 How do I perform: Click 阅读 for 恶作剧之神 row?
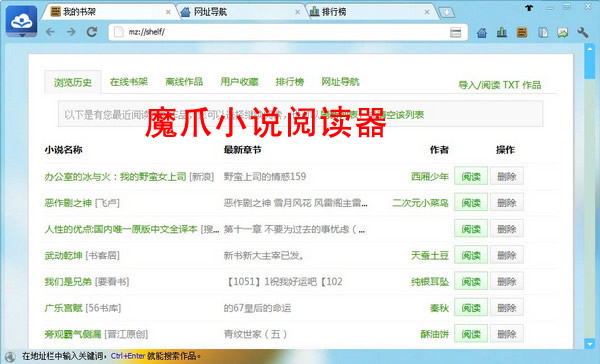(471, 202)
